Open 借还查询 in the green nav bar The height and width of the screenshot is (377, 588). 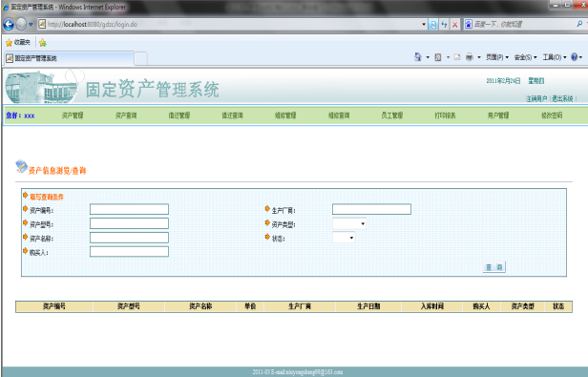pyautogui.click(x=233, y=115)
